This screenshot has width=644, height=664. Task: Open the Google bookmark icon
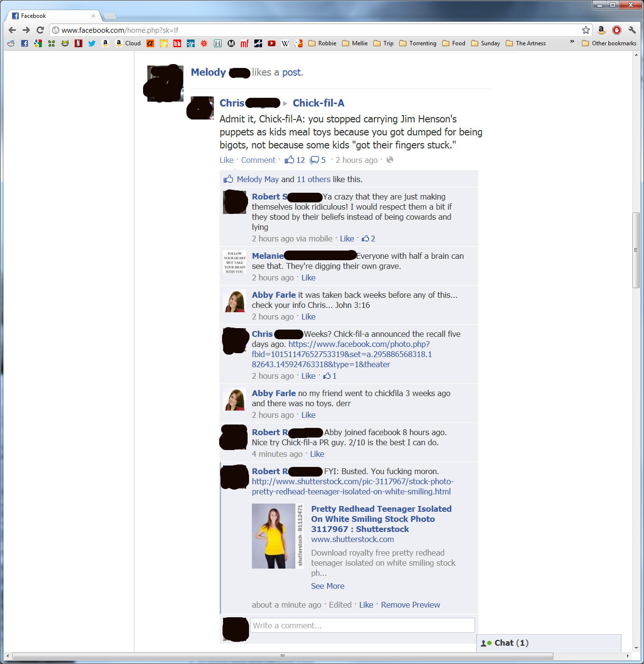point(38,43)
